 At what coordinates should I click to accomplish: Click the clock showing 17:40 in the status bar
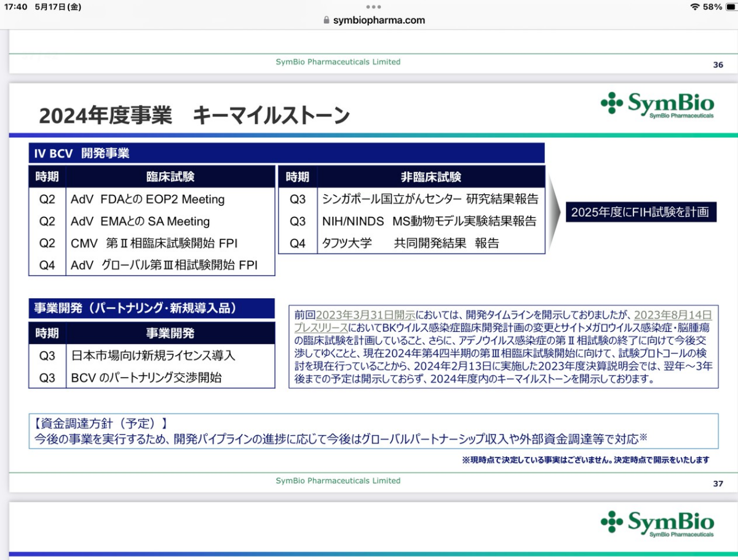pos(17,6)
